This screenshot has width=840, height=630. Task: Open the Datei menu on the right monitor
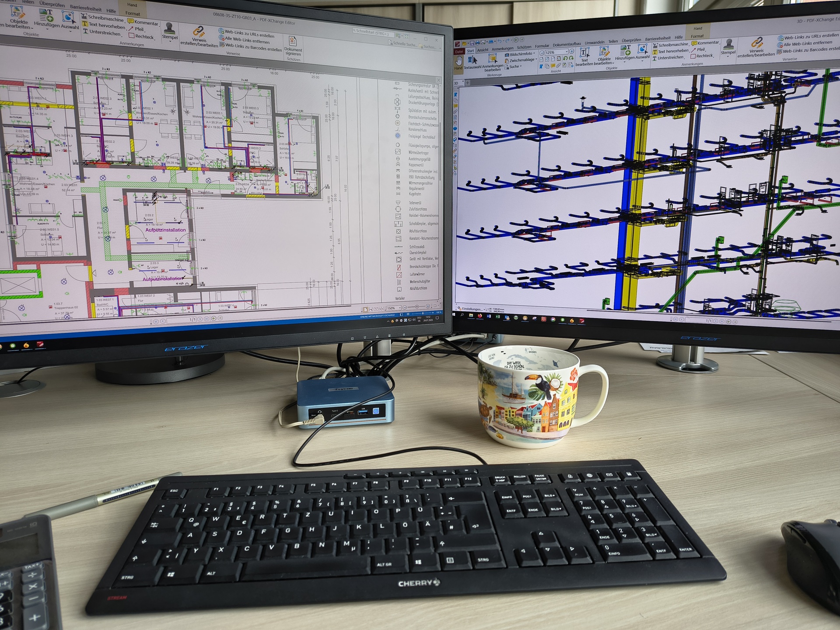[459, 51]
